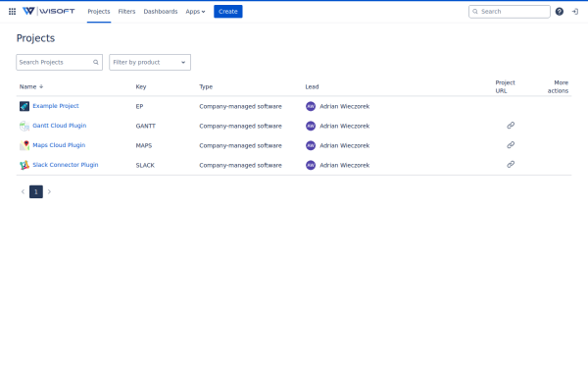Image resolution: width=588 pixels, height=368 pixels.
Task: Open project URL link for Slack Connector Plugin
Action: pyautogui.click(x=511, y=165)
